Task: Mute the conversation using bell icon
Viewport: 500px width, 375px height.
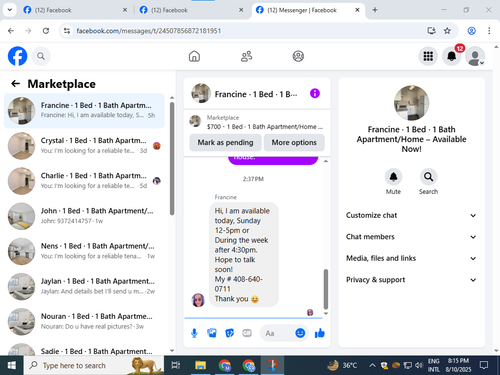Action: coord(393,177)
